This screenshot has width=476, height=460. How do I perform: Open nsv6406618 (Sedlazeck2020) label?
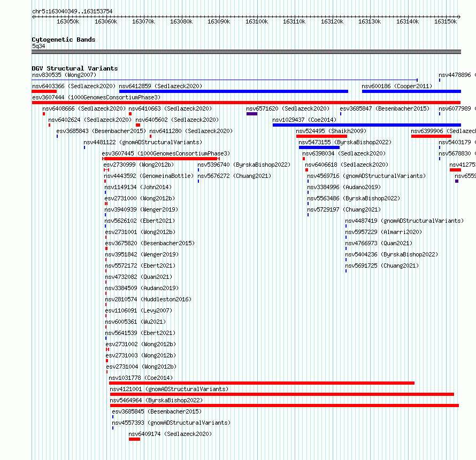[x=347, y=165]
